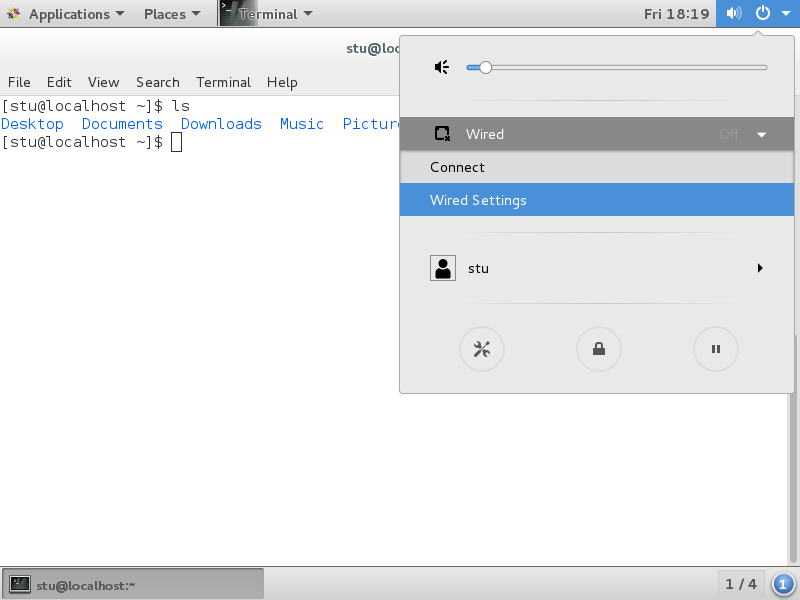Click the volume speaker icon beside slider

click(x=442, y=67)
